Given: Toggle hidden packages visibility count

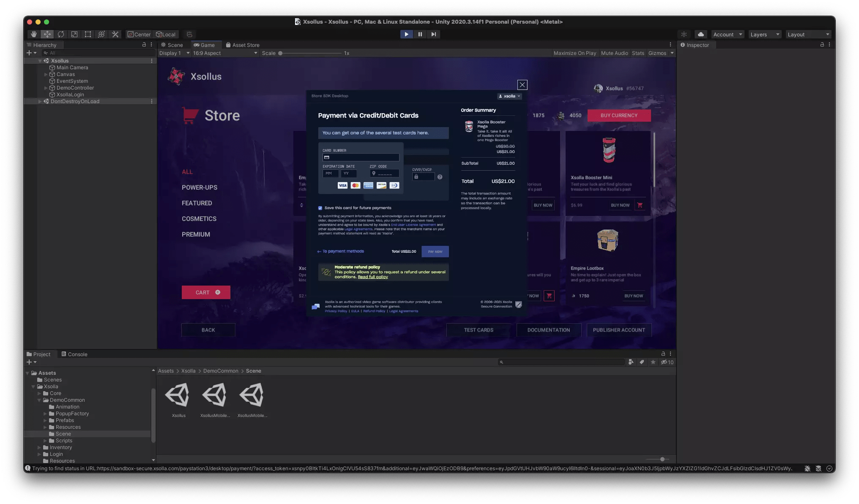Looking at the screenshot, I should (x=668, y=362).
